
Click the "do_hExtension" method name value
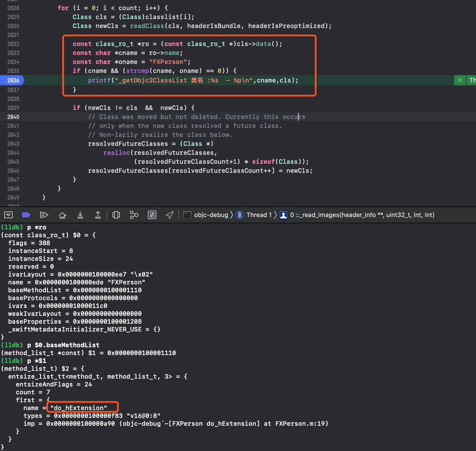79,408
